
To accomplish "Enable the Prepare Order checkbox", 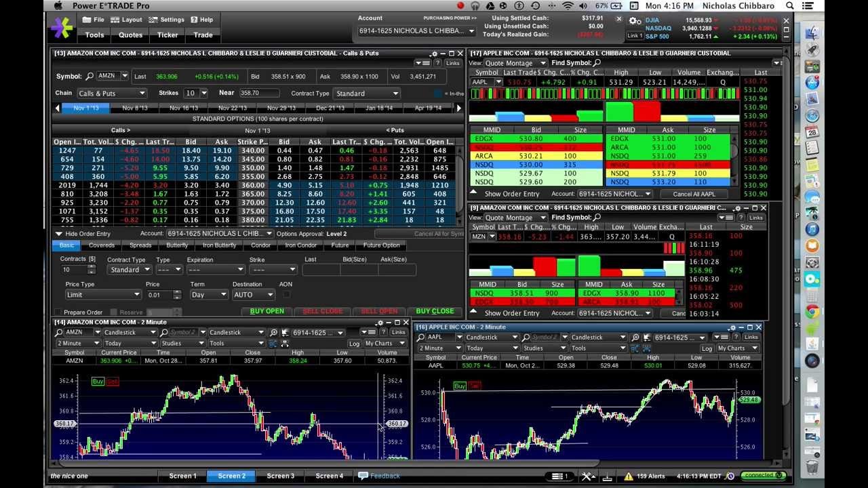I will click(60, 311).
